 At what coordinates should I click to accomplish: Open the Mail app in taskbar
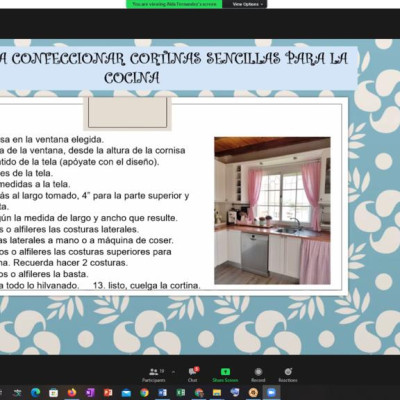pyautogui.click(x=126, y=393)
